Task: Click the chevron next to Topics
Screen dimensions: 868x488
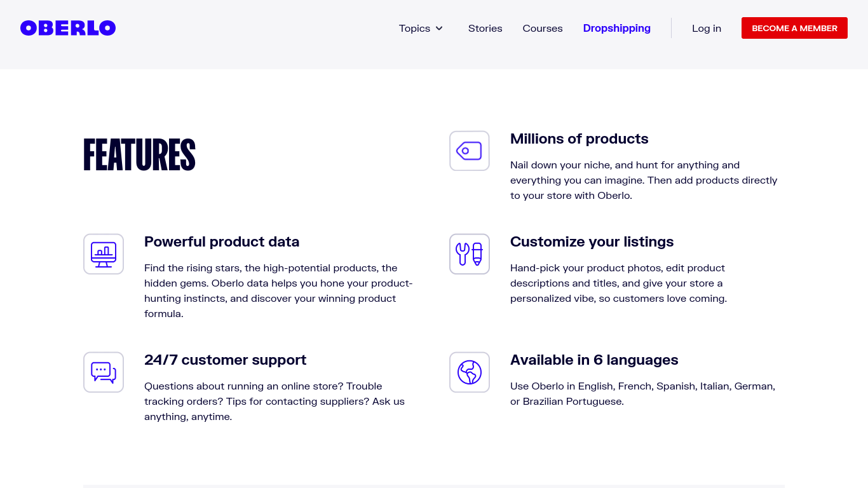Action: coord(439,29)
